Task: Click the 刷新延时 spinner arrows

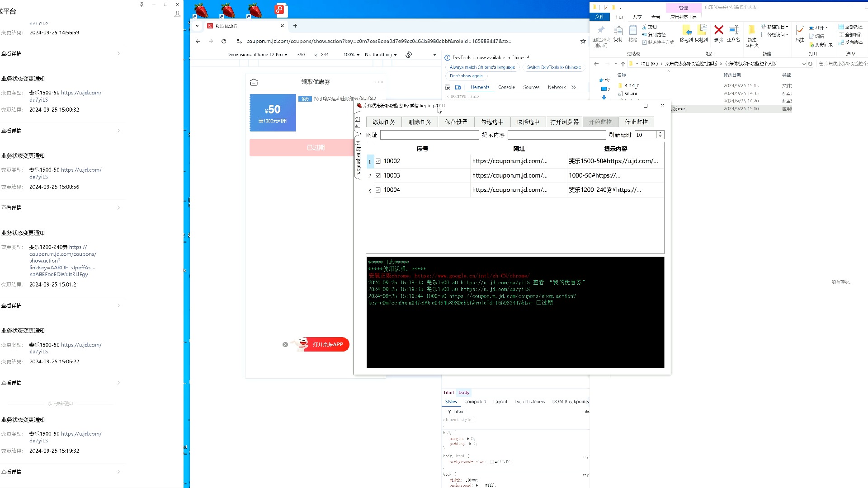Action: [x=660, y=135]
